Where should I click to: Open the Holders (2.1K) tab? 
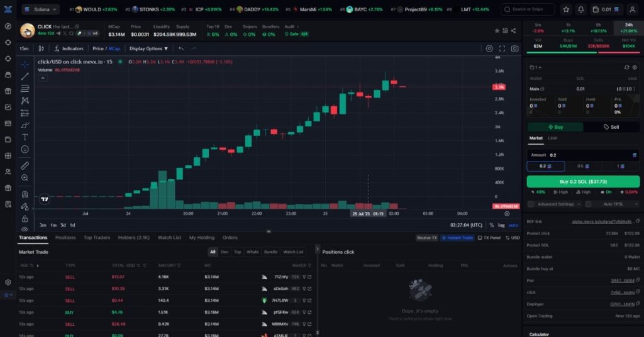coord(134,238)
